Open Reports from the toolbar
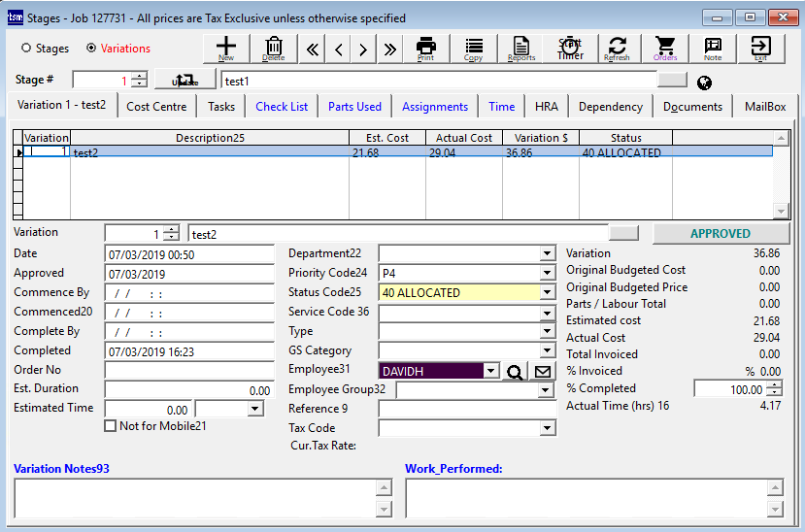 click(x=521, y=49)
